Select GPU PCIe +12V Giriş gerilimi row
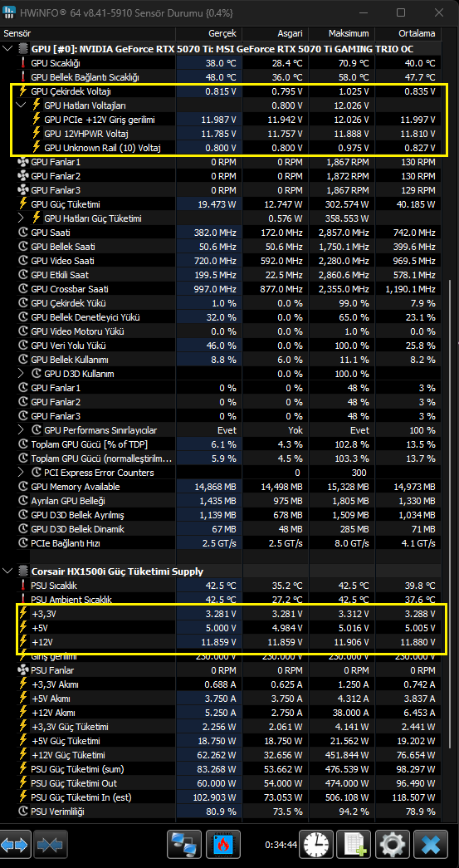Screen dimensions: 459x868 [221, 120]
